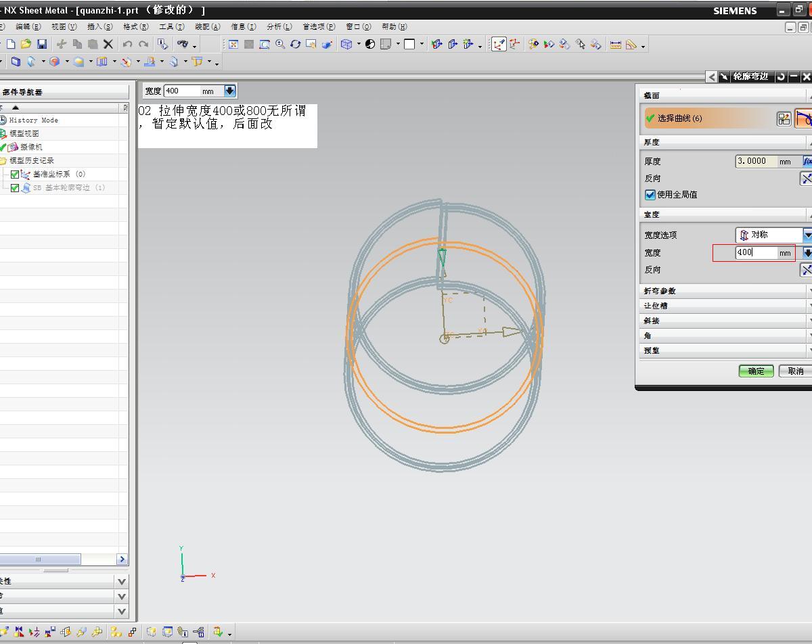Click the History Mode entry
This screenshot has height=644, width=812.
click(33, 120)
